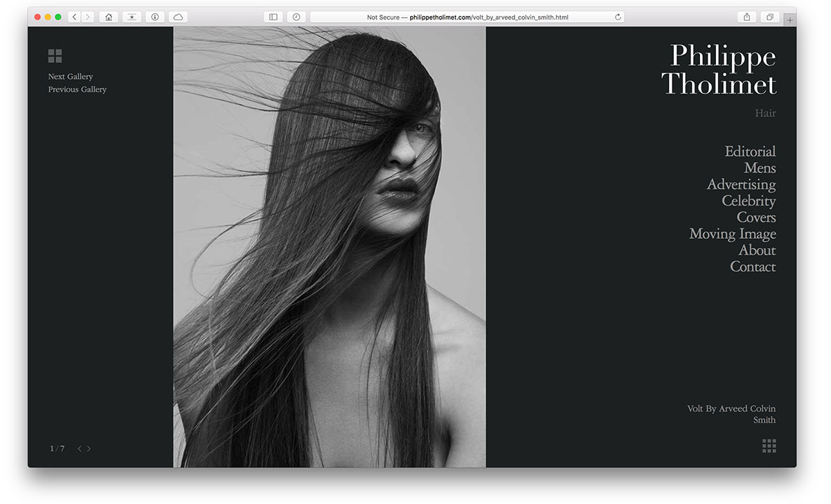Show all tabs overview

769,17
